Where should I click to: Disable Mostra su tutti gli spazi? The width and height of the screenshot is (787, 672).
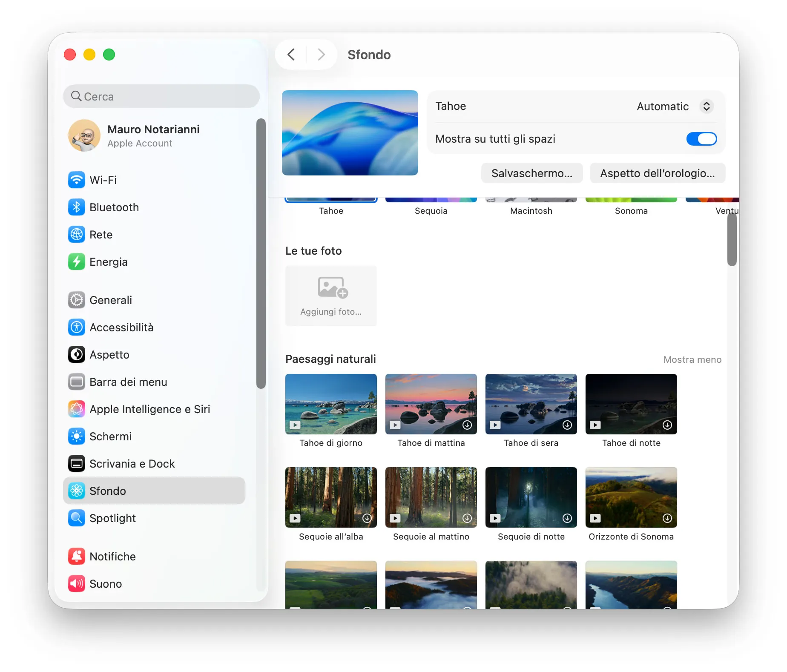[701, 139]
